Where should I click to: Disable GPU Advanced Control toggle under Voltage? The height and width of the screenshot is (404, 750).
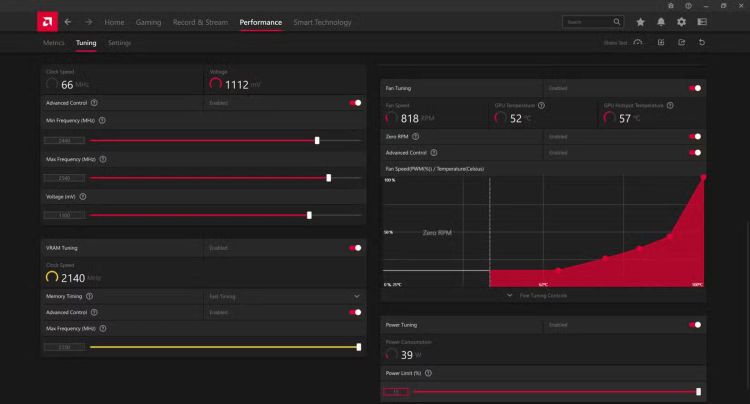(355, 103)
